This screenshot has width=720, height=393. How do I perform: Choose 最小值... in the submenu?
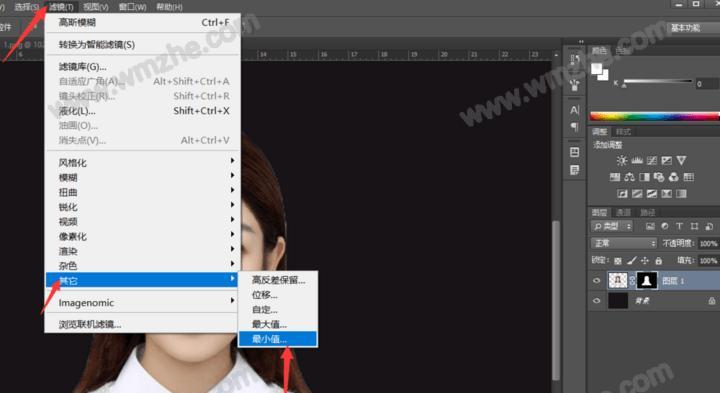(277, 339)
